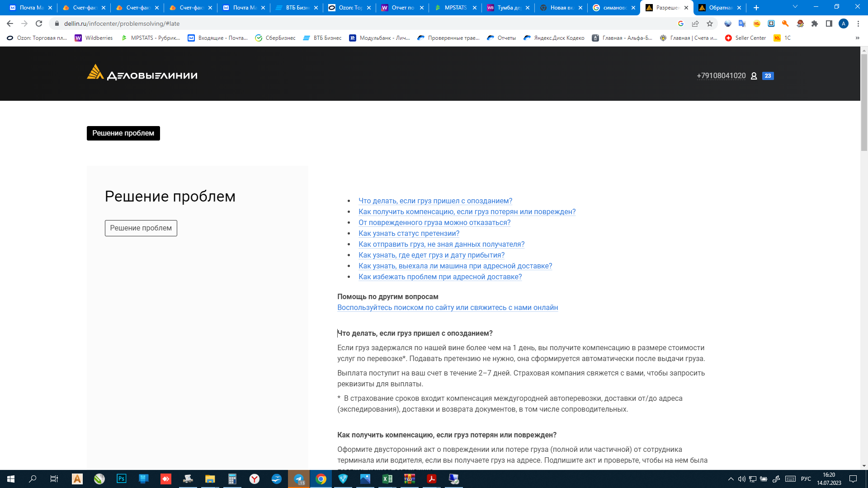
Task: Open the blue 23 notifications badge
Action: click(x=768, y=76)
